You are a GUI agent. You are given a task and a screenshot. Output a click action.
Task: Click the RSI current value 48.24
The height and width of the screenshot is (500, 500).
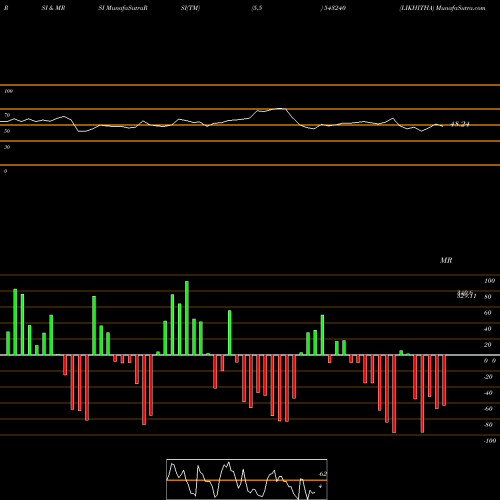click(x=460, y=124)
